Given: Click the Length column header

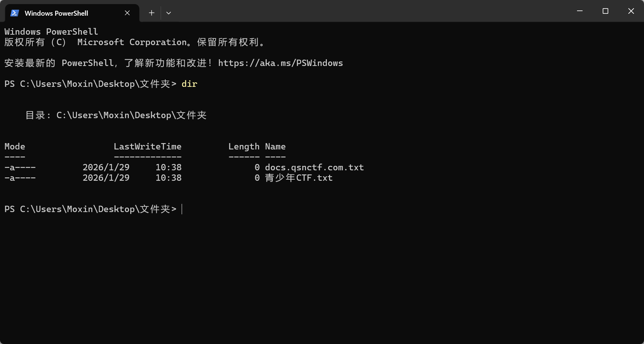Looking at the screenshot, I should click(x=244, y=146).
